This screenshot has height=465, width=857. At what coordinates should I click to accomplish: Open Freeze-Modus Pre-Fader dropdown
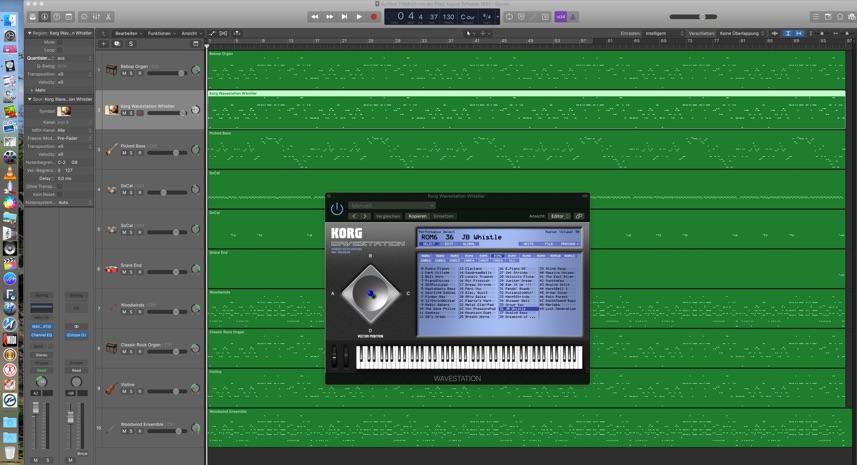[75, 138]
